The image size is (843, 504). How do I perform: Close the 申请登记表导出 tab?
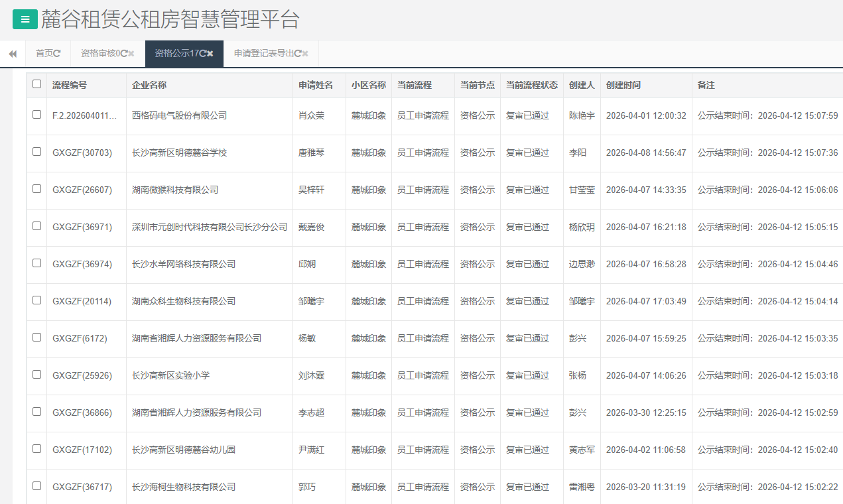tap(305, 54)
